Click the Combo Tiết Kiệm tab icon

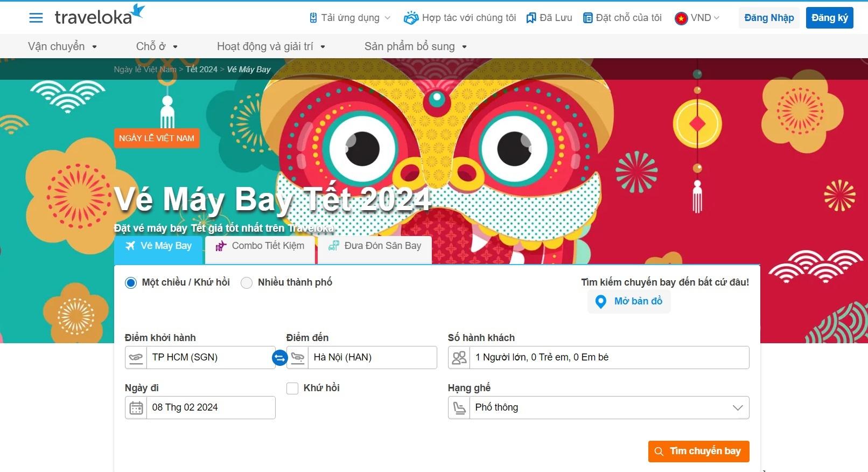(221, 246)
